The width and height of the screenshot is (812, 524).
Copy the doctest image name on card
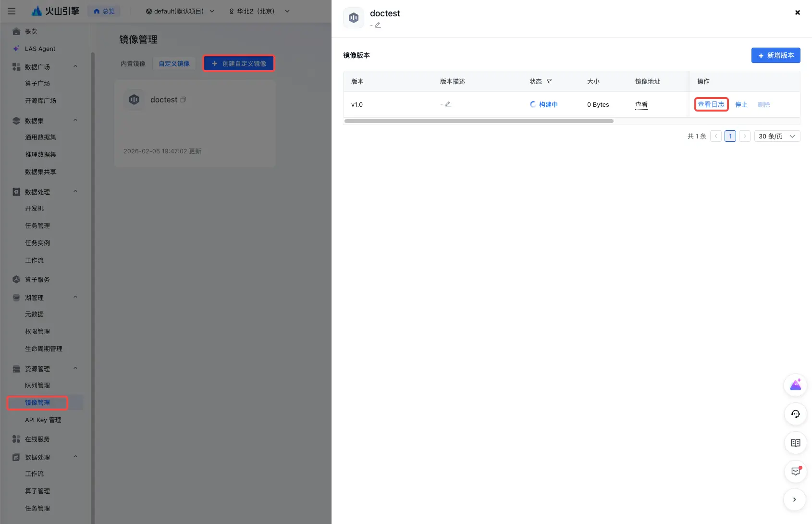(183, 100)
